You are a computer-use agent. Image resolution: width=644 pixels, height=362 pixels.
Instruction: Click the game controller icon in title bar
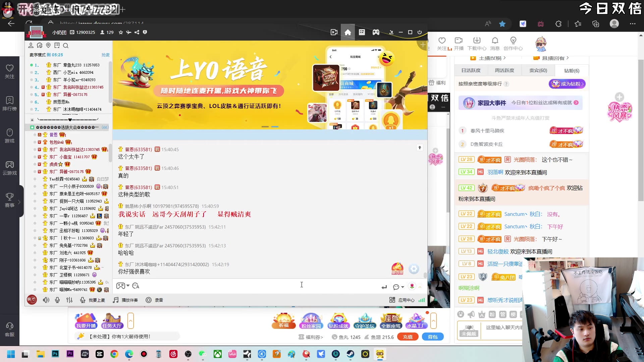(x=376, y=32)
